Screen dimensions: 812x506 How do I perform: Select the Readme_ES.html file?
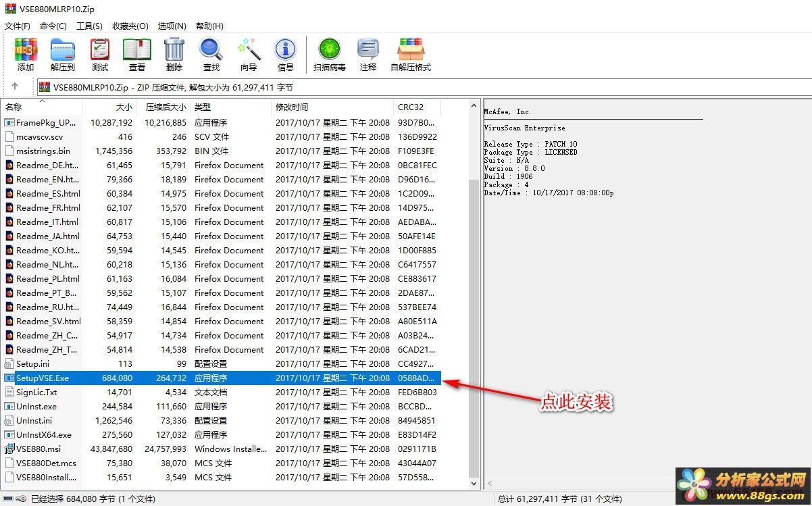pyautogui.click(x=48, y=193)
